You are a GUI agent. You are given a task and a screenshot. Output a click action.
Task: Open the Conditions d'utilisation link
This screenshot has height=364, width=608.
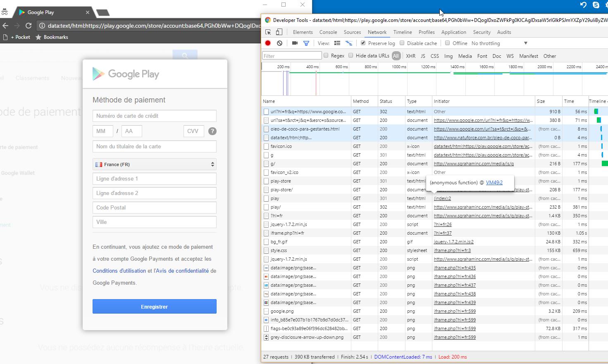click(x=119, y=271)
